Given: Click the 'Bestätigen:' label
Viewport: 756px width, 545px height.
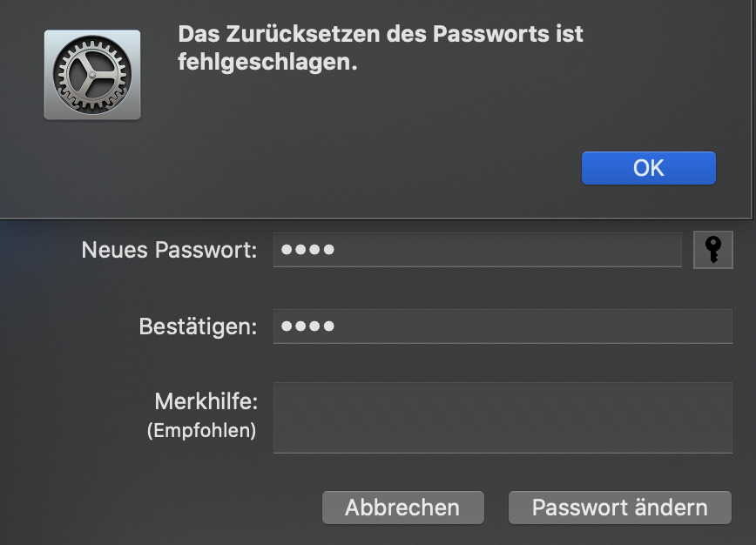Looking at the screenshot, I should point(198,327).
